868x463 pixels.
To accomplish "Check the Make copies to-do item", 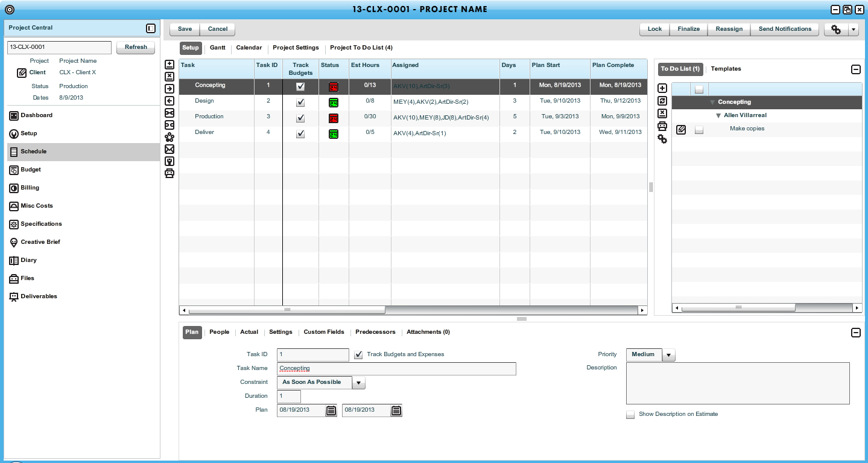I will 699,129.
